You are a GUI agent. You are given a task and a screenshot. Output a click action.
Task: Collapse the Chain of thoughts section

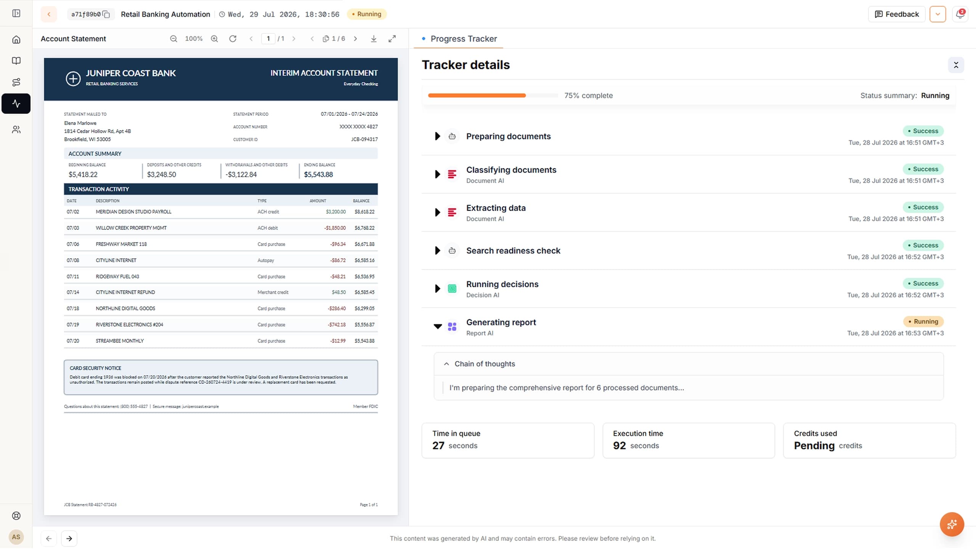click(446, 364)
